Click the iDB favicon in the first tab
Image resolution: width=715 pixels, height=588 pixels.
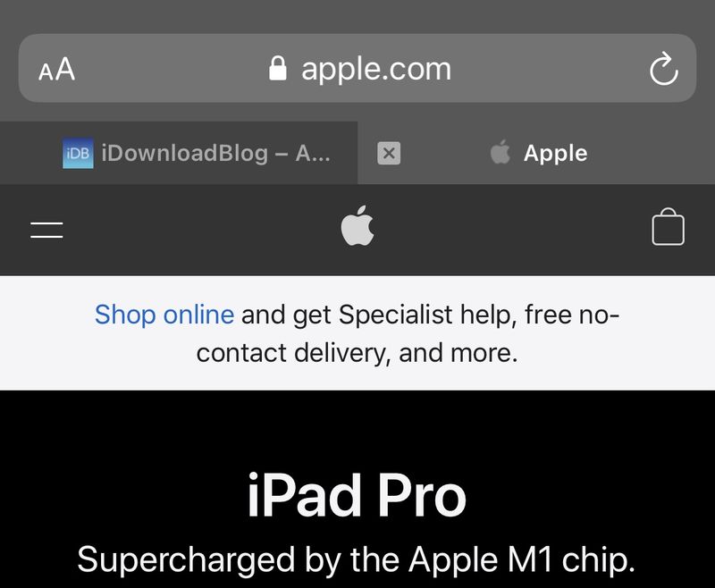click(x=78, y=153)
